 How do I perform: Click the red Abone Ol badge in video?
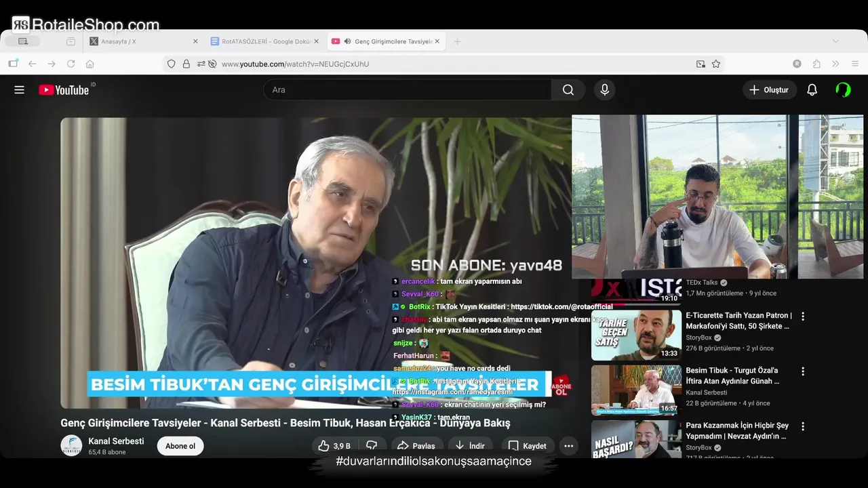[561, 386]
